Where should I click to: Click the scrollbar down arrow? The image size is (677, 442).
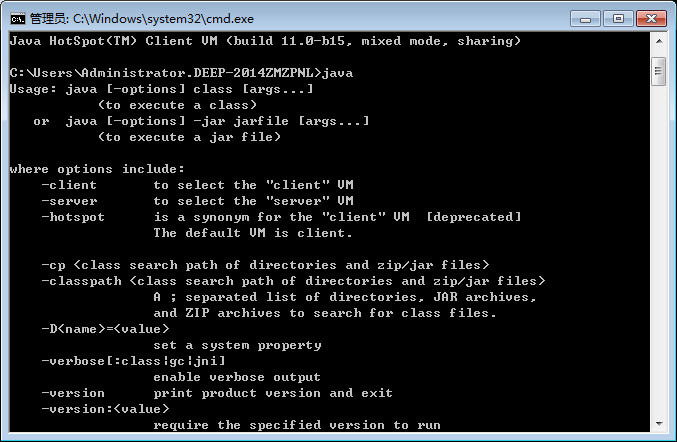659,424
